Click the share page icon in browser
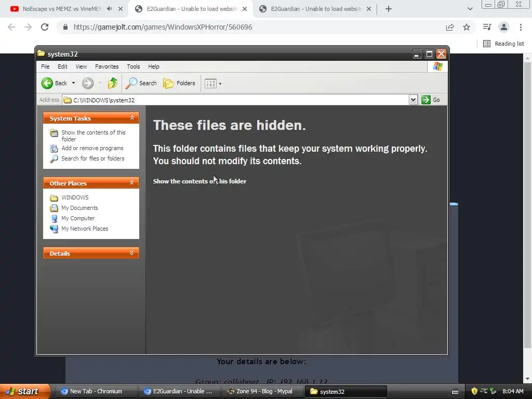Screen dimensions: 532x399 click(450, 27)
